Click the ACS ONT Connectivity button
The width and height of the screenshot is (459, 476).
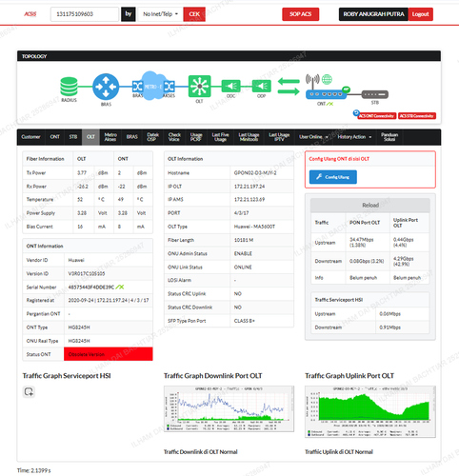pyautogui.click(x=377, y=116)
